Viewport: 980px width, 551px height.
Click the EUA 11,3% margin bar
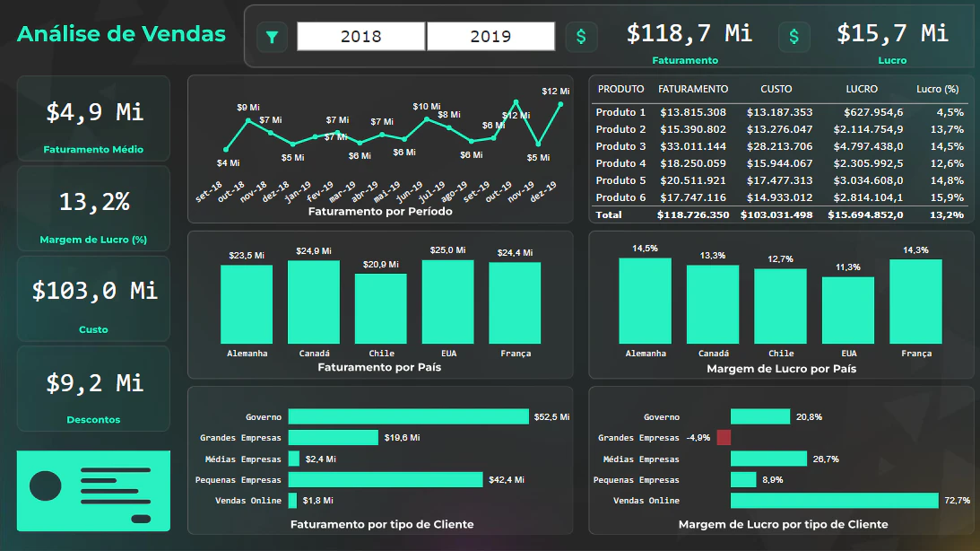848,310
